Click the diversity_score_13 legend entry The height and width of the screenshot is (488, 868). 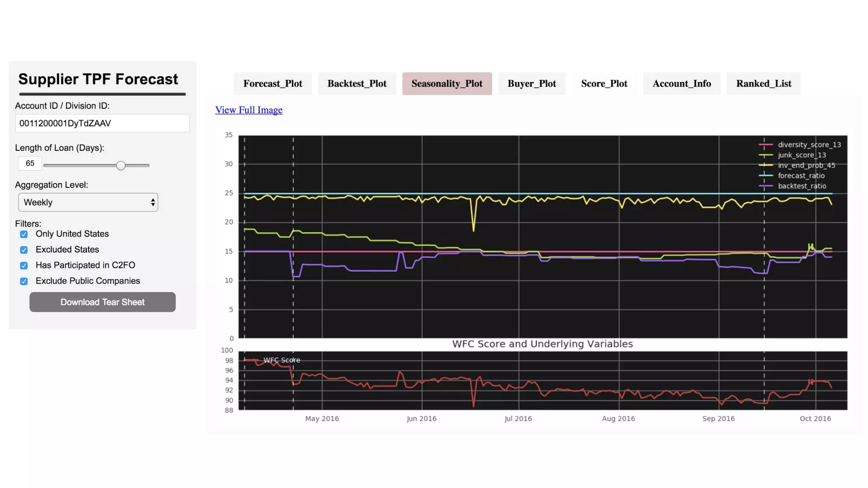(x=809, y=145)
